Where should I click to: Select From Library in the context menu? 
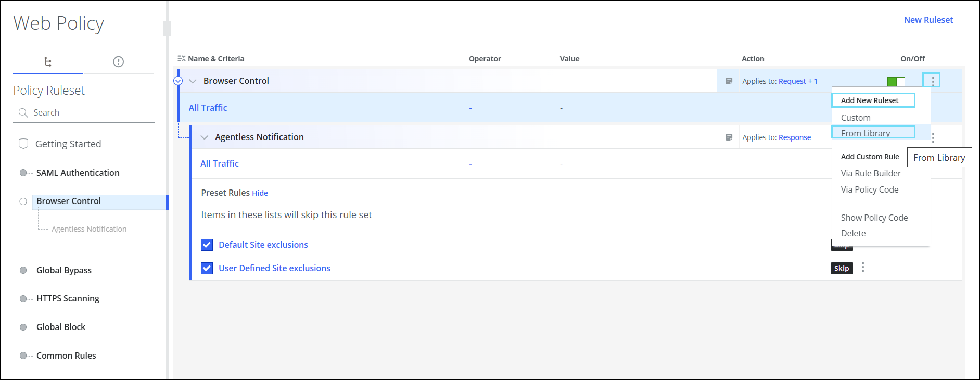pos(865,133)
